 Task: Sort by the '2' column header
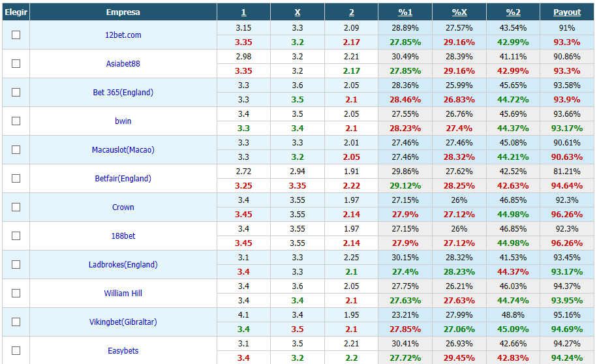[352, 12]
